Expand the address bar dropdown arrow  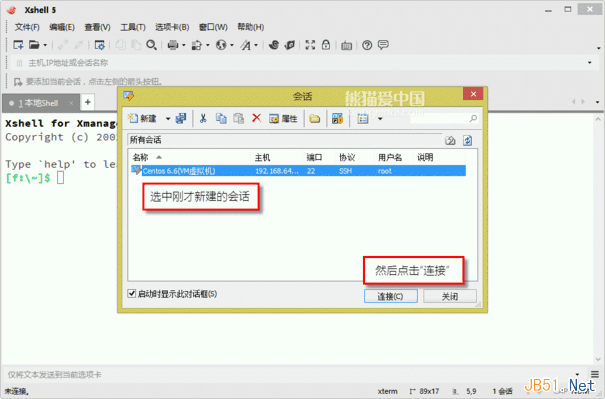tap(590, 63)
